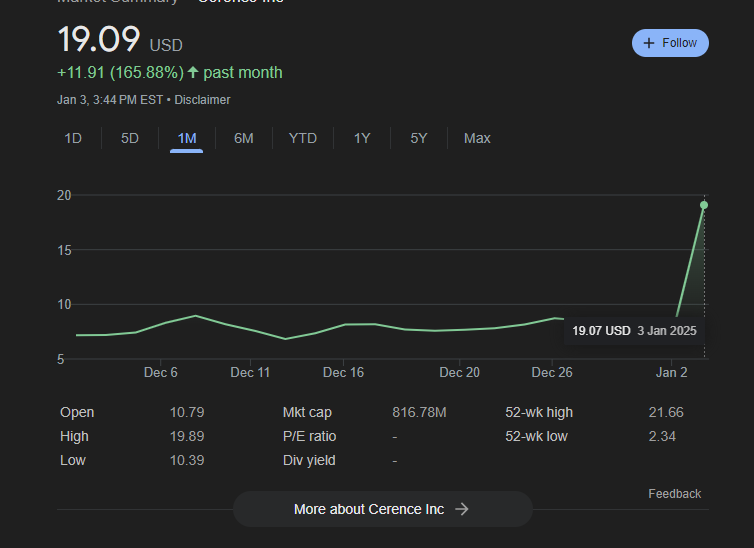Click the Dec 6 axis label

pos(161,373)
